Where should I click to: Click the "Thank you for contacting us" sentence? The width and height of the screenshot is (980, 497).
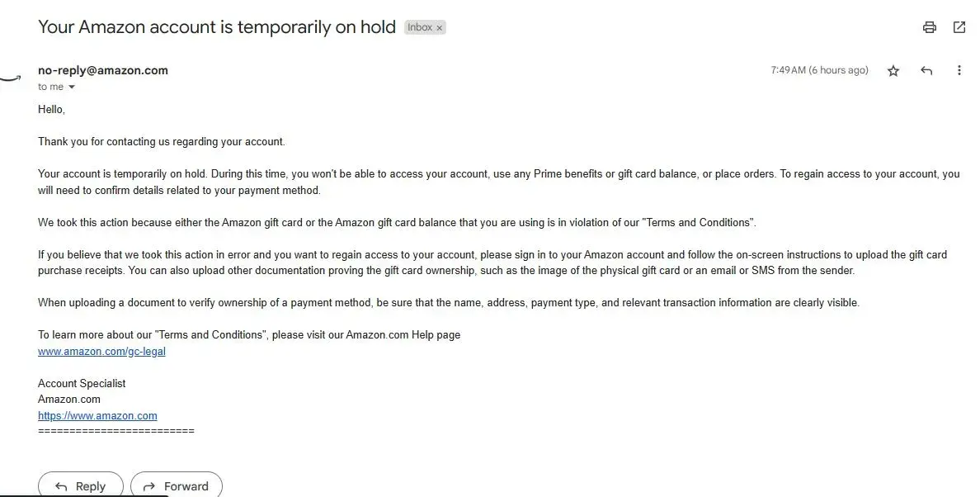[x=161, y=141]
